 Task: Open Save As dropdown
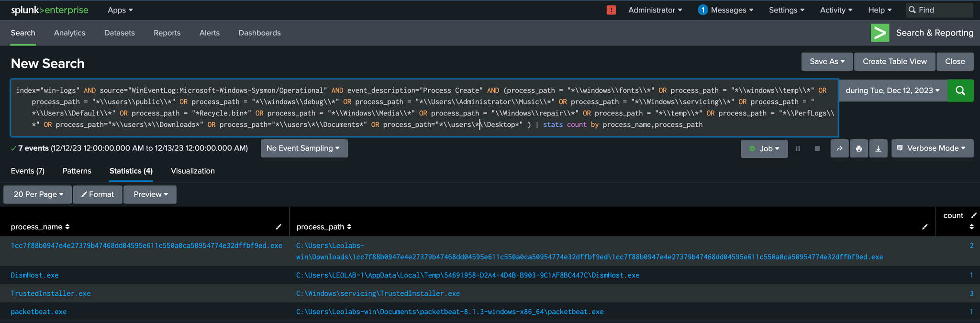point(827,62)
